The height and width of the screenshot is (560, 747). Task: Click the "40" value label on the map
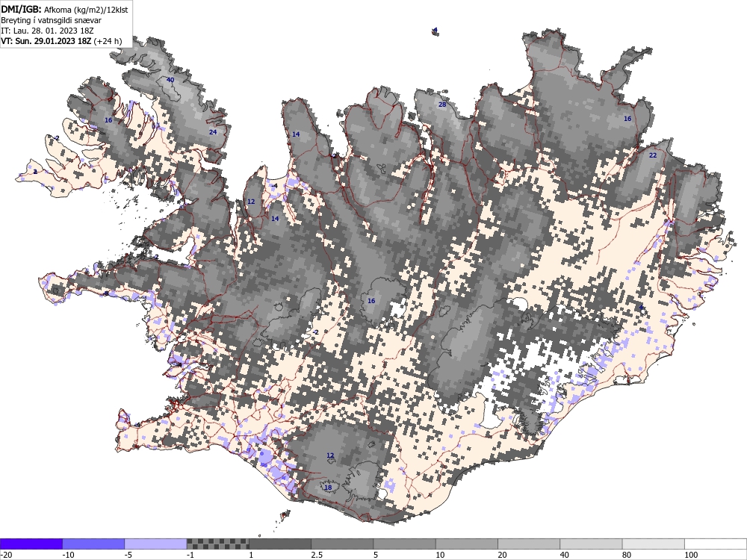(x=170, y=80)
